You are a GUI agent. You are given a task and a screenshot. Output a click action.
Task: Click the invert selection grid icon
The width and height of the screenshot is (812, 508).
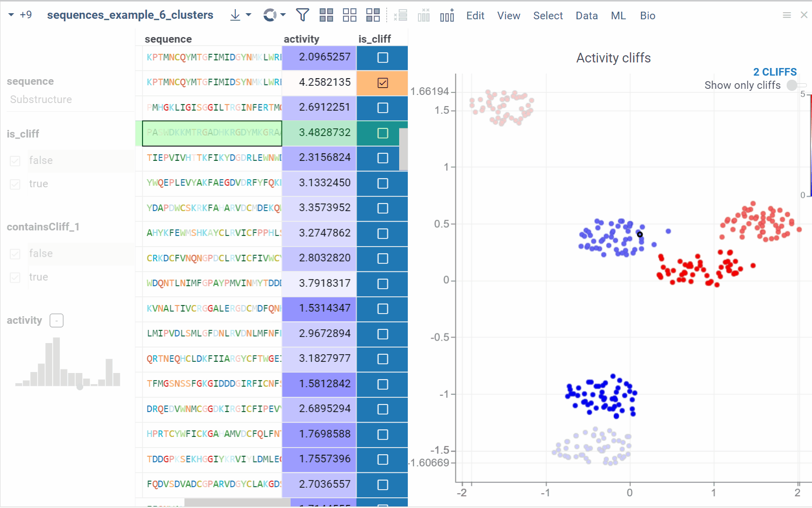[x=373, y=15]
